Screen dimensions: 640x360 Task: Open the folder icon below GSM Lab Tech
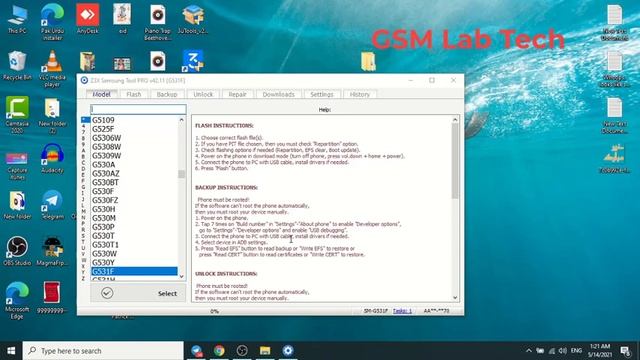point(368,62)
